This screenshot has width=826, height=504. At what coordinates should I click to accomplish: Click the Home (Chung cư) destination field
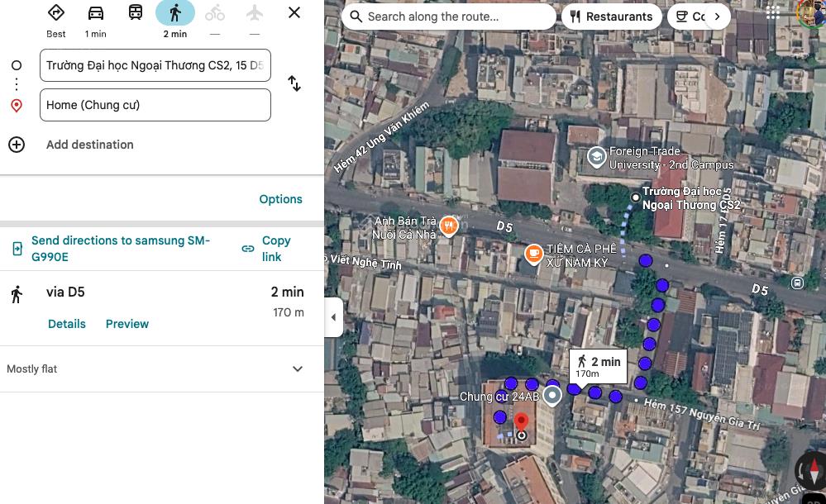pyautogui.click(x=155, y=105)
